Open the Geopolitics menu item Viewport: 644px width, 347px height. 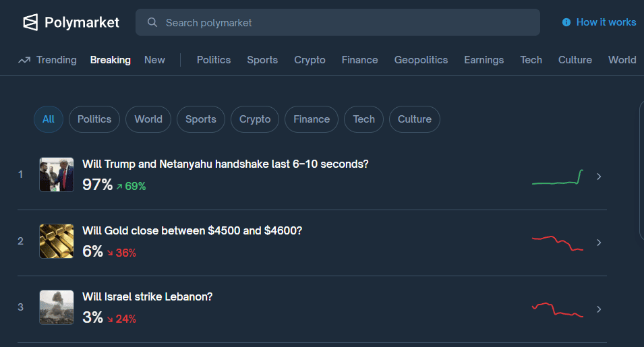[x=421, y=60]
